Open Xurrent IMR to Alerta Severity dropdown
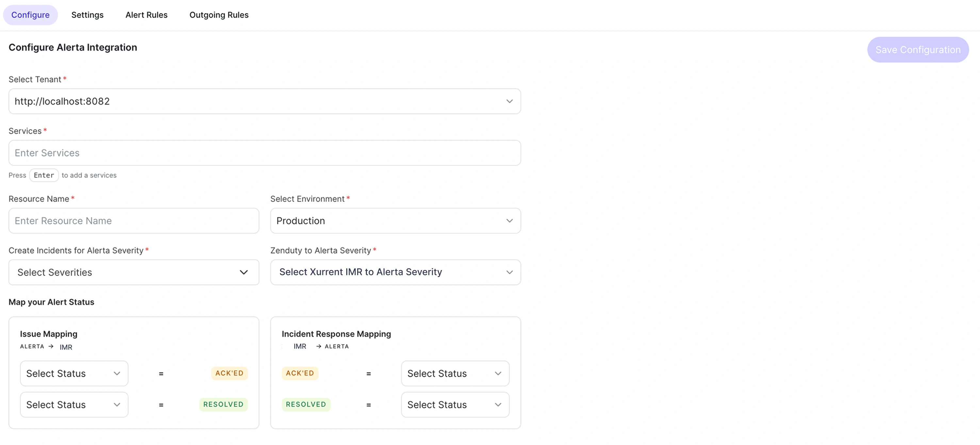Screen dimensions: 980x445 395,272
